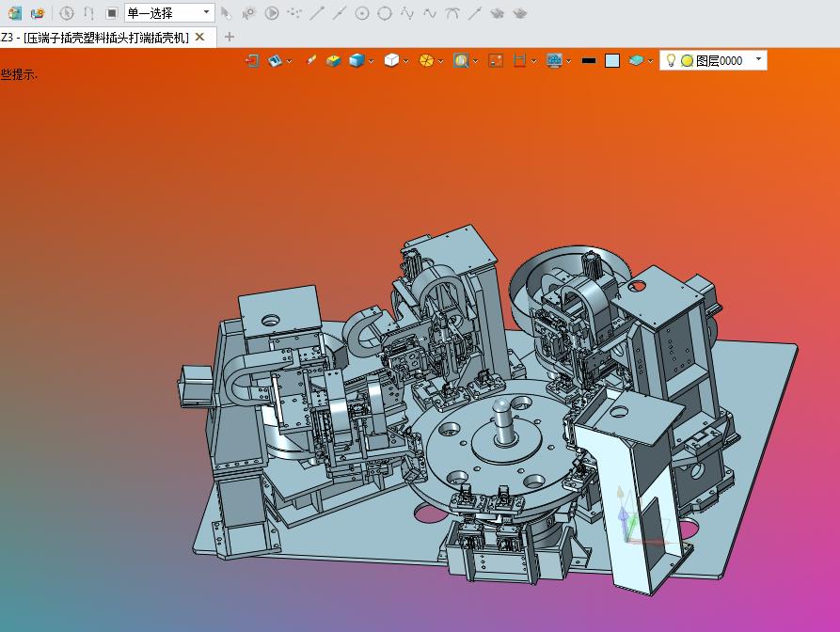Click the red exit-door icon in view toolbar
This screenshot has height=632, width=840.
click(252, 60)
